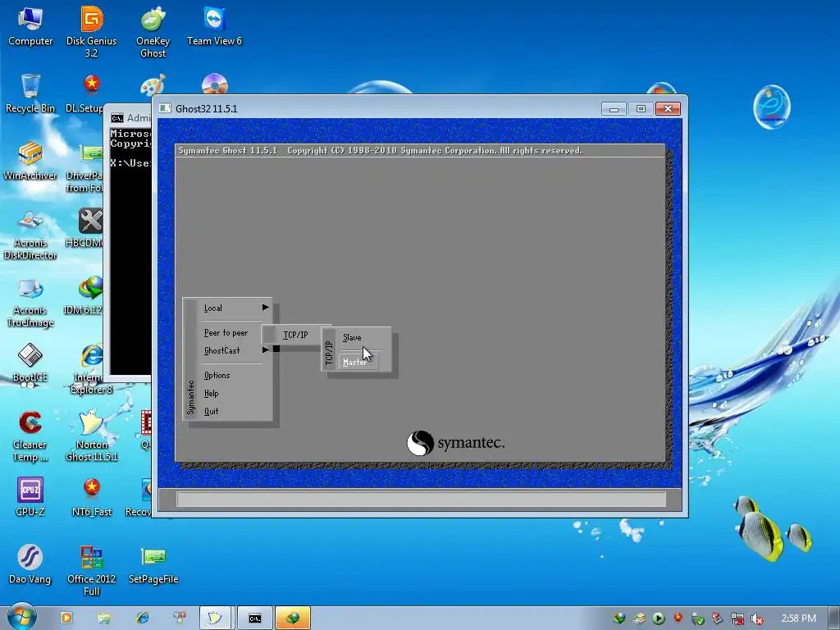This screenshot has width=840, height=630.
Task: Open Help from the Ghost menu
Action: [x=211, y=393]
